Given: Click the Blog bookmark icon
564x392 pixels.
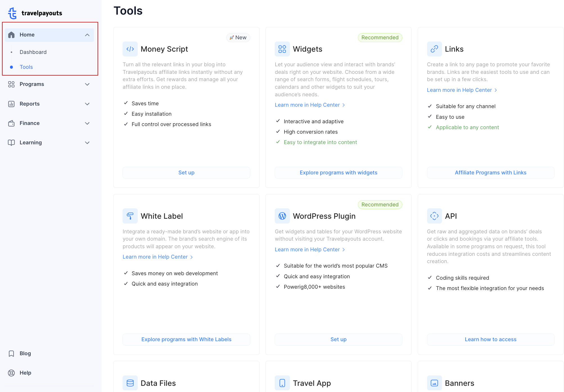Looking at the screenshot, I should pyautogui.click(x=11, y=354).
